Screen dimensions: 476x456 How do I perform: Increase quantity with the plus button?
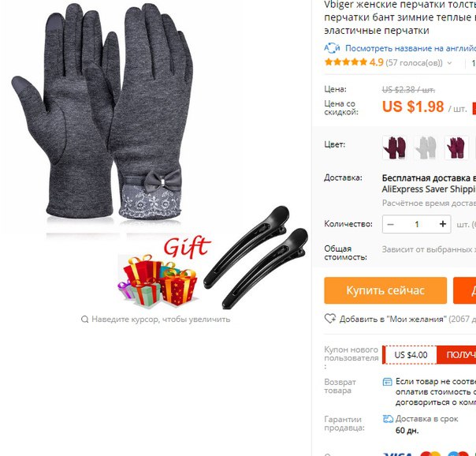(443, 224)
